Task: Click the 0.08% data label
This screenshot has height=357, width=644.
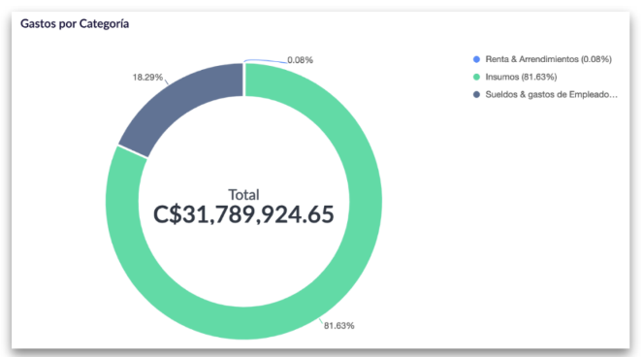Action: coord(301,60)
